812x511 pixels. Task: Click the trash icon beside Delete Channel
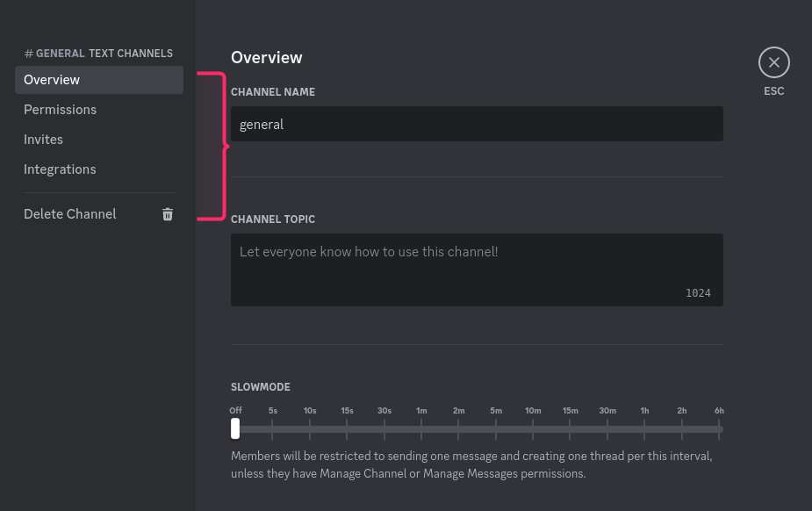168,214
